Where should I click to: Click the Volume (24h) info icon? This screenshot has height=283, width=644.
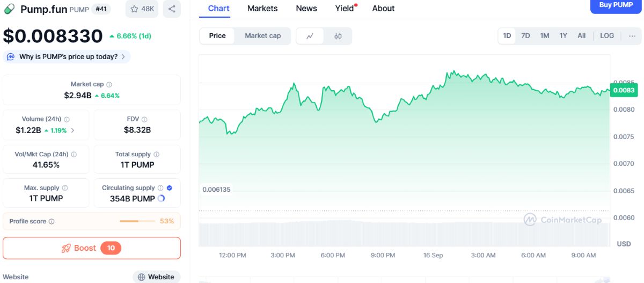(x=67, y=119)
